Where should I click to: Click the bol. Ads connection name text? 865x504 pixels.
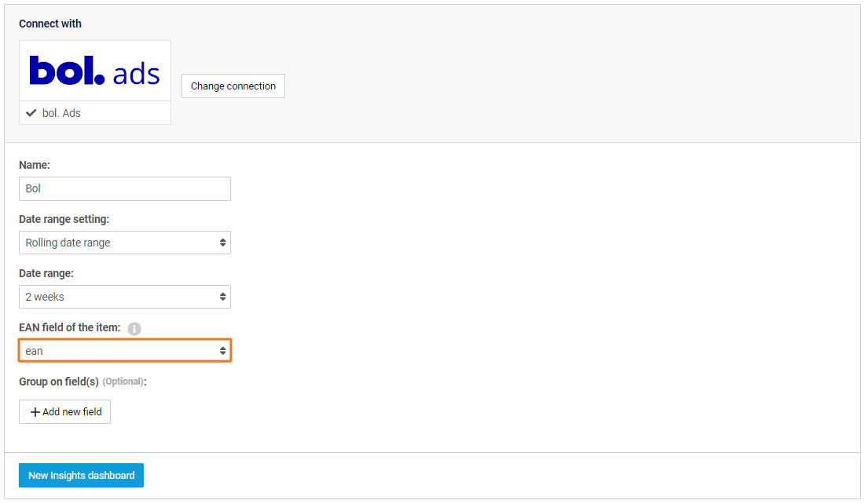pyautogui.click(x=61, y=113)
